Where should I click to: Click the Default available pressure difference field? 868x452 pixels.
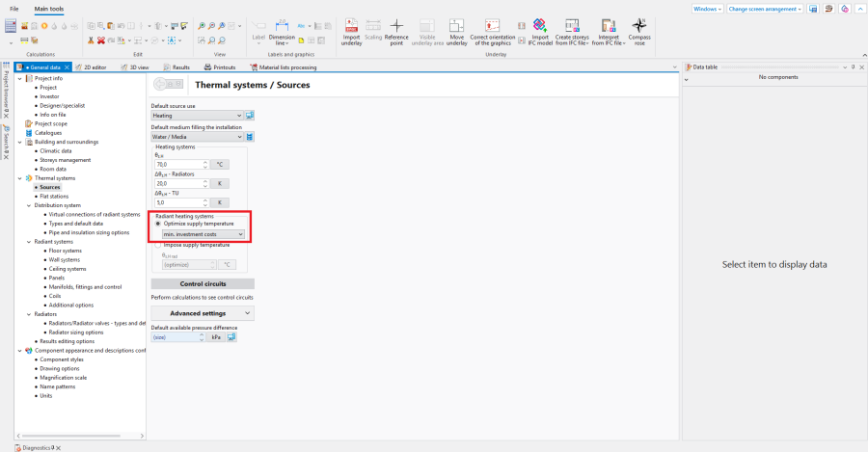click(x=178, y=337)
